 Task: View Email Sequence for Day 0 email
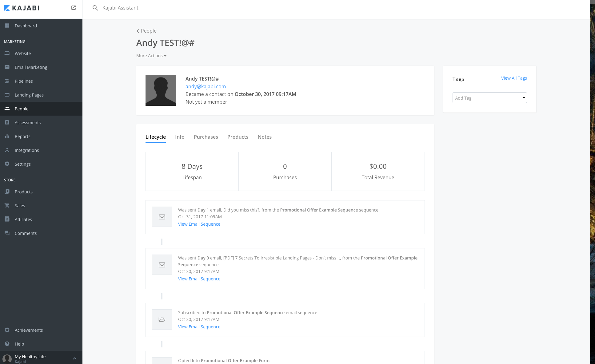click(x=199, y=279)
